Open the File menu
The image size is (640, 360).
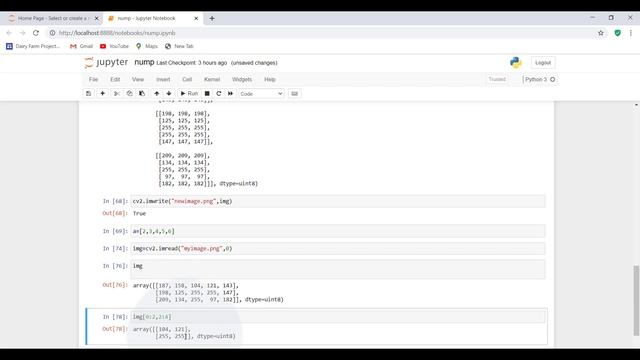pos(93,79)
